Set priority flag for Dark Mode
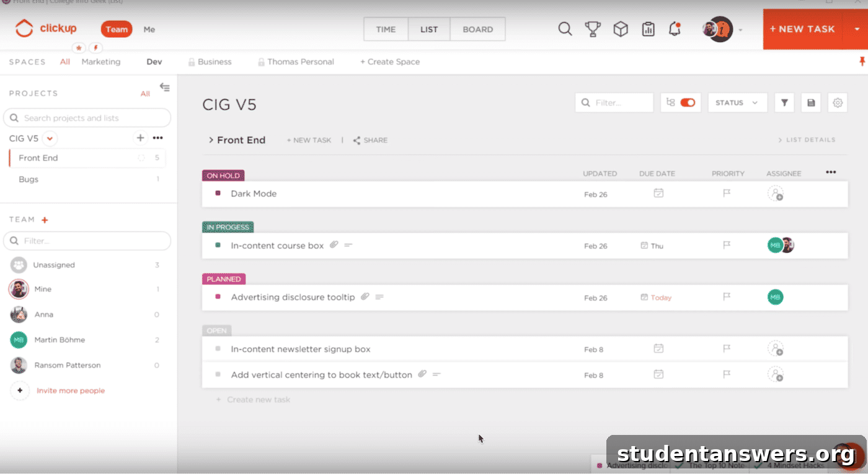Screen dimensions: 868x474 pos(727,193)
